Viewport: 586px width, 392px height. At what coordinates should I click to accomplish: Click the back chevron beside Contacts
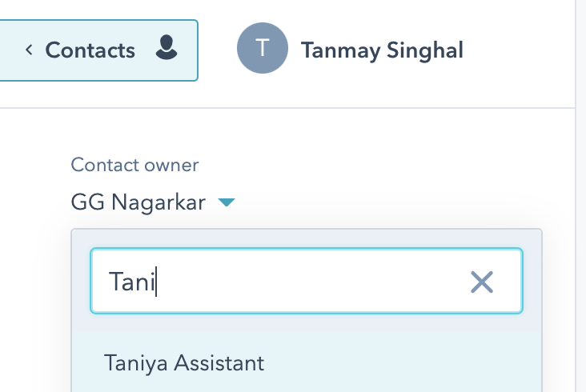pos(29,50)
